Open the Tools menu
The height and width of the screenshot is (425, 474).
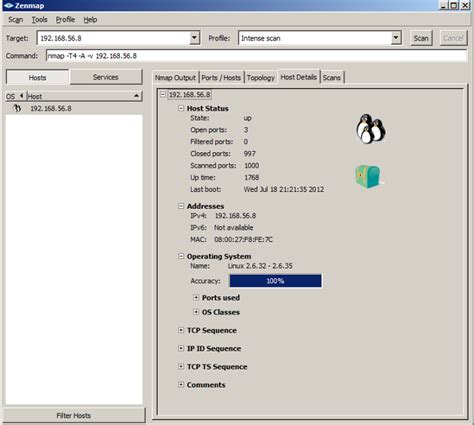pyautogui.click(x=39, y=20)
